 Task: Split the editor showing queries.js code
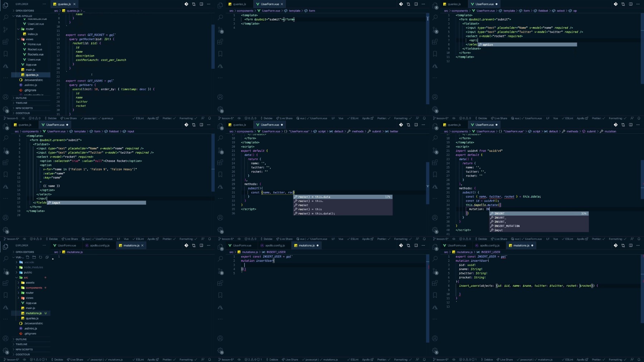click(201, 4)
